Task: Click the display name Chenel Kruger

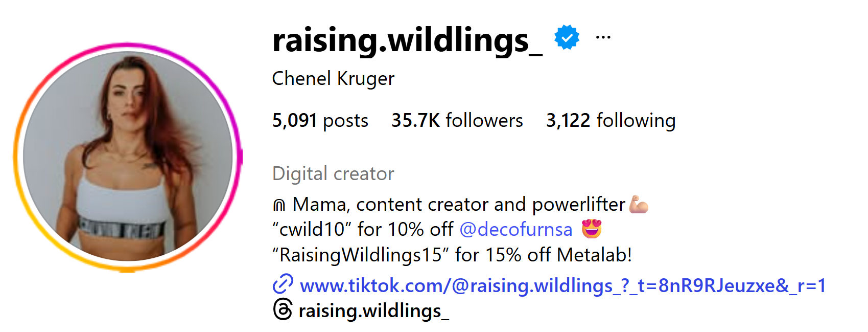Action: click(x=333, y=79)
